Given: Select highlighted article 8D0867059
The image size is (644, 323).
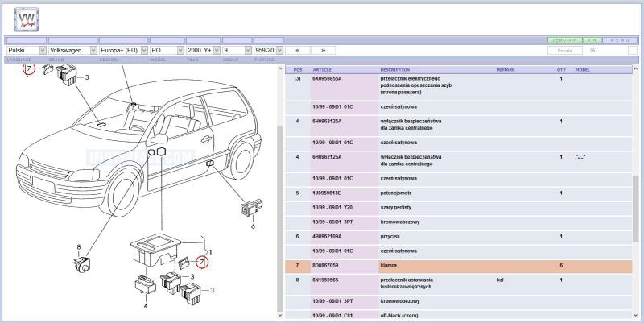Looking at the screenshot, I should (x=325, y=266).
